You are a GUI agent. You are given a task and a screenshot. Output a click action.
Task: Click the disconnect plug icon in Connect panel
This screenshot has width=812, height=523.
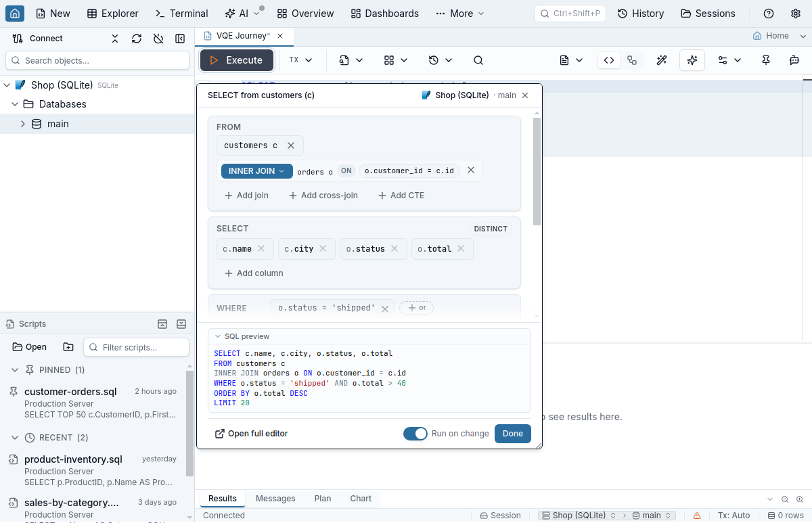tap(158, 39)
